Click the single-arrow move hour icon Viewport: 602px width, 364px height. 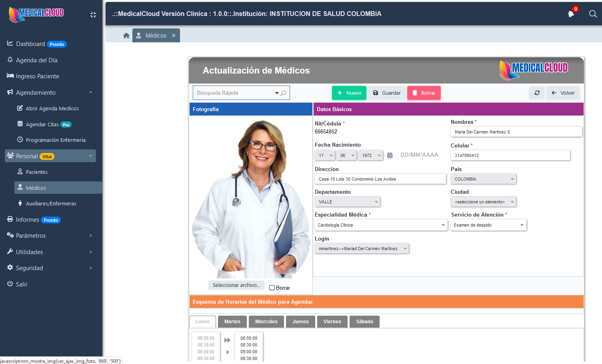tap(228, 352)
